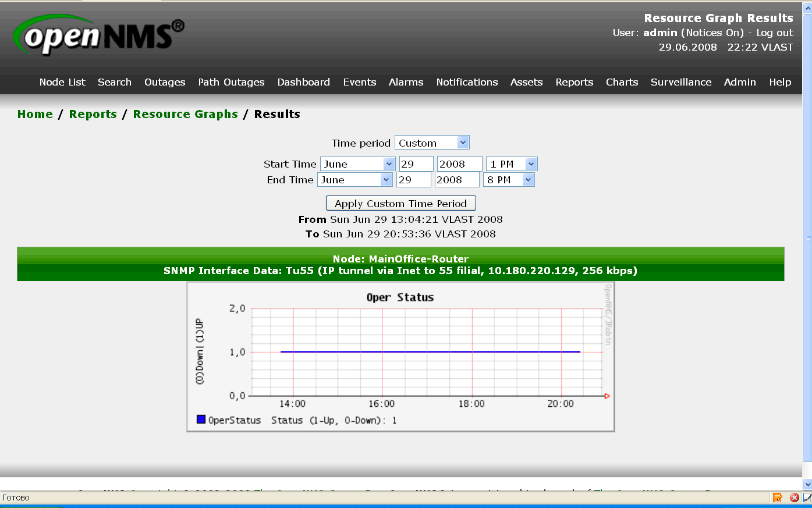The image size is (812, 508).
Task: Click the Start Time day field
Action: click(416, 164)
